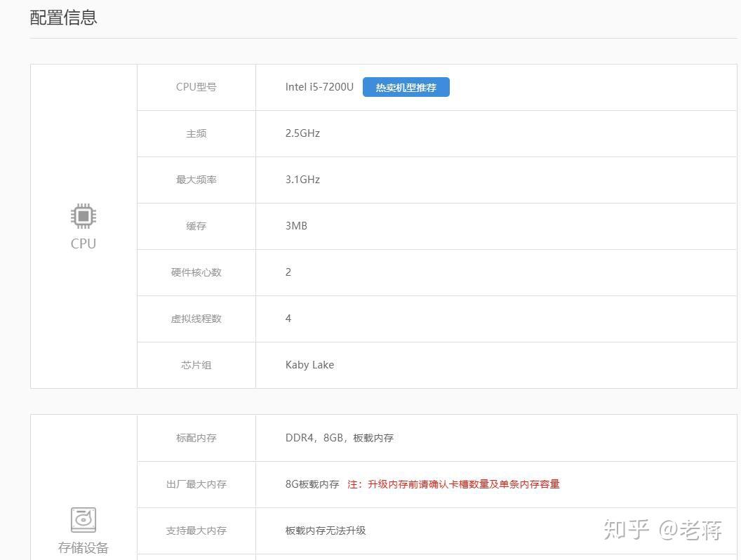Click the 硬件核心数 label

point(196,272)
